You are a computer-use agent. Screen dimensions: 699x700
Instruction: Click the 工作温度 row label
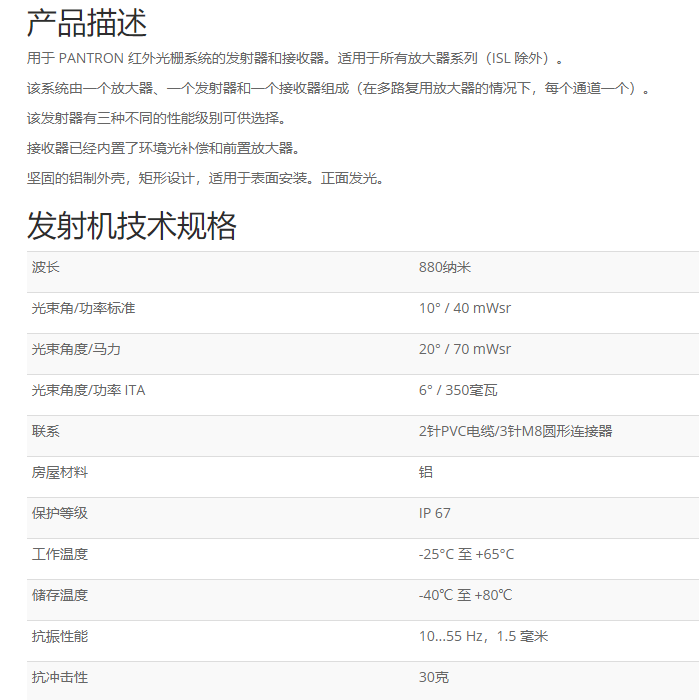(x=60, y=554)
